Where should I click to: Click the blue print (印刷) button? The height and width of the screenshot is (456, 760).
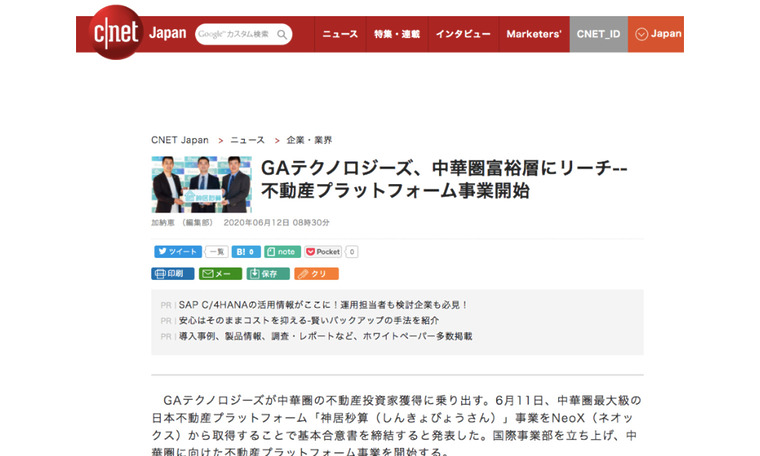(173, 273)
